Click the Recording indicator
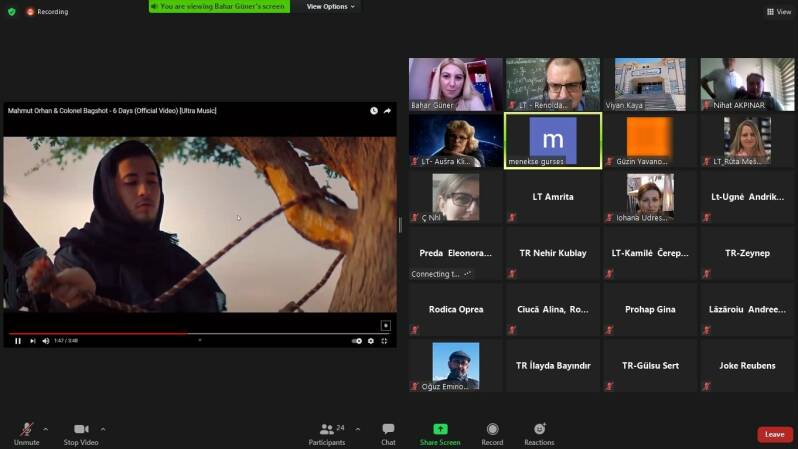The image size is (798, 449). coord(47,11)
